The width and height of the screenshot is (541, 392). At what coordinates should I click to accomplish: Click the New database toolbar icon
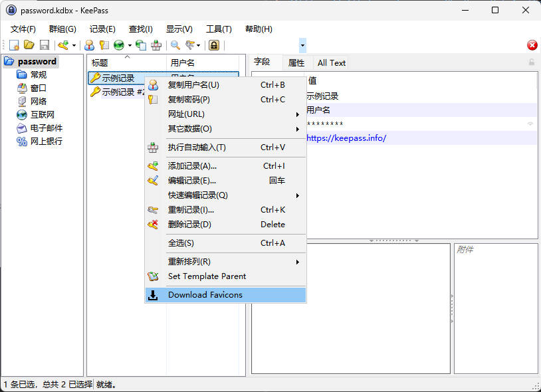pyautogui.click(x=14, y=45)
